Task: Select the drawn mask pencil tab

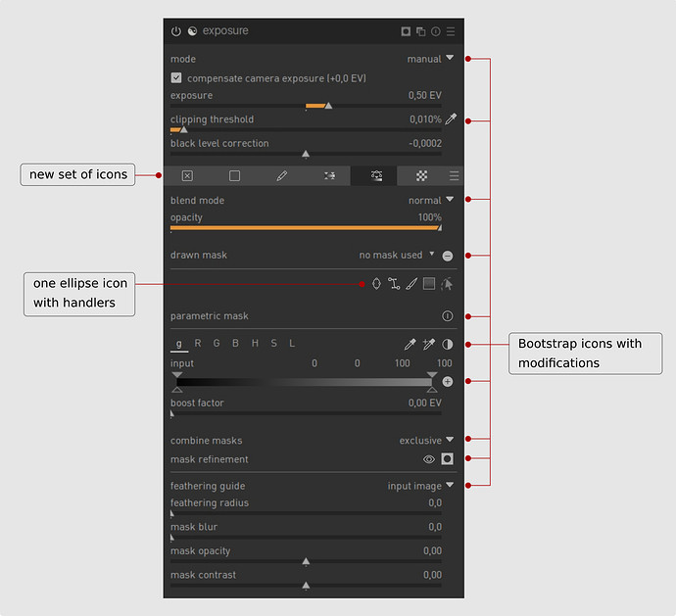Action: 281,176
